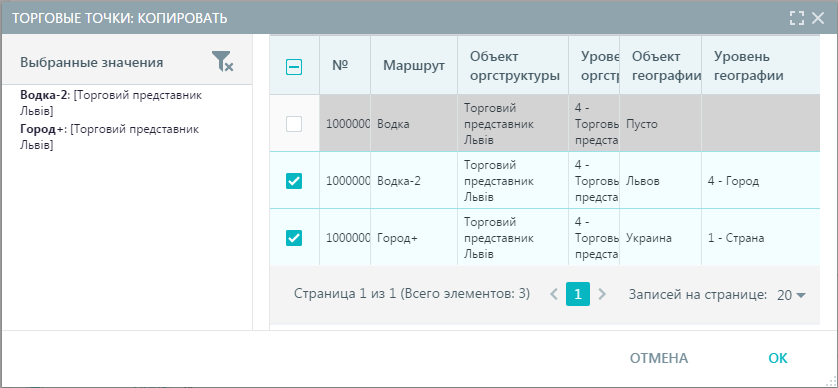Click page number 1 button
The height and width of the screenshot is (388, 838).
click(578, 294)
